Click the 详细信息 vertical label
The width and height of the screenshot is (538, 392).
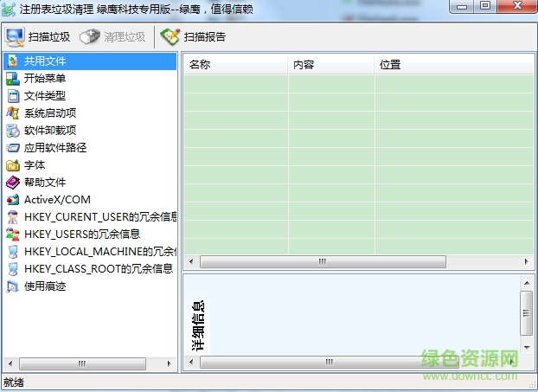pos(198,325)
